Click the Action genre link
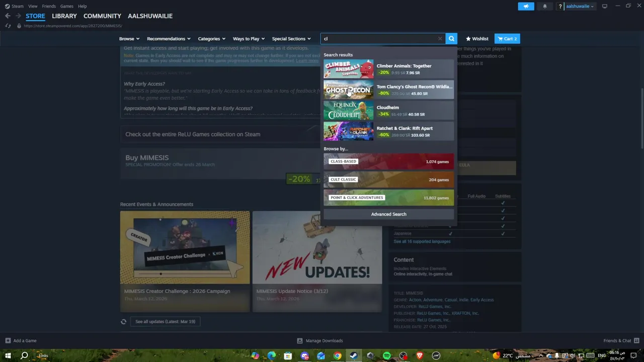 415,300
